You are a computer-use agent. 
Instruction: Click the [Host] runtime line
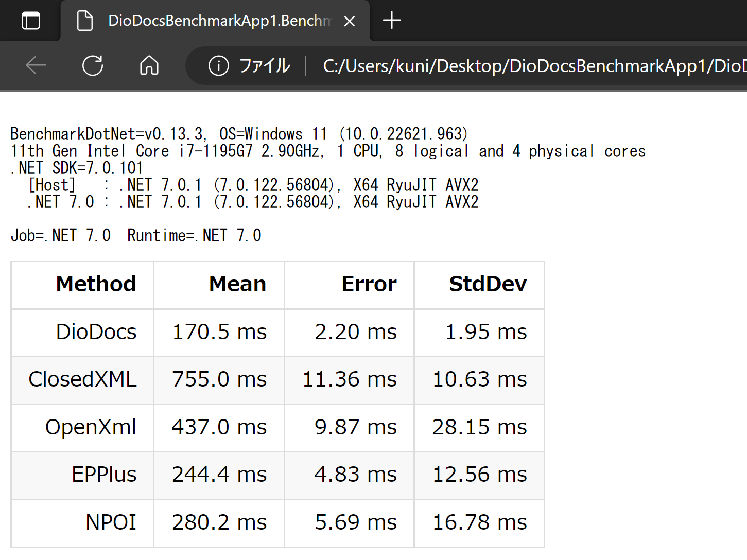pos(253,185)
